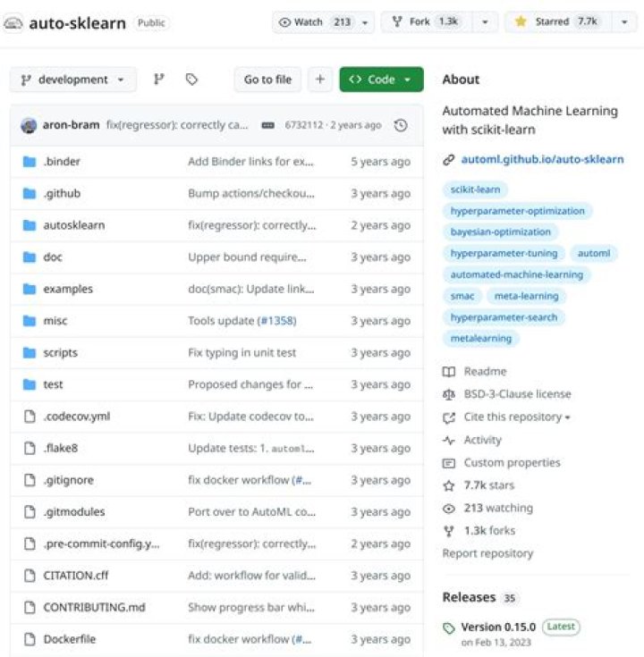
Task: Open the Releases 35 heading link
Action: (x=479, y=597)
